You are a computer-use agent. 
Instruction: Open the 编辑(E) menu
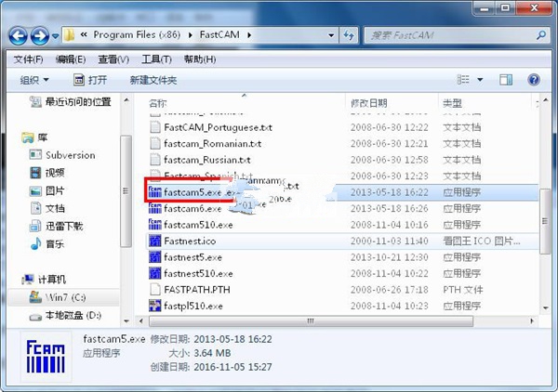71,59
